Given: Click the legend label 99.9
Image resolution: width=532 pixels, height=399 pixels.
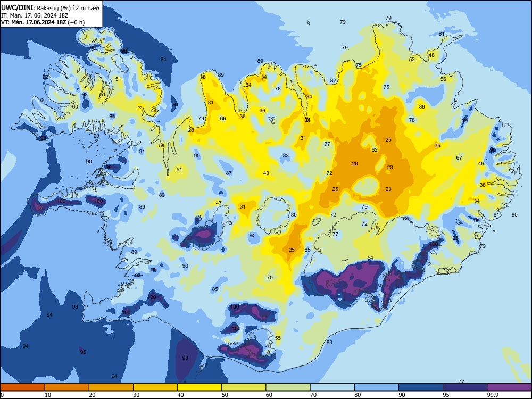Looking at the screenshot, I should tap(493, 395).
